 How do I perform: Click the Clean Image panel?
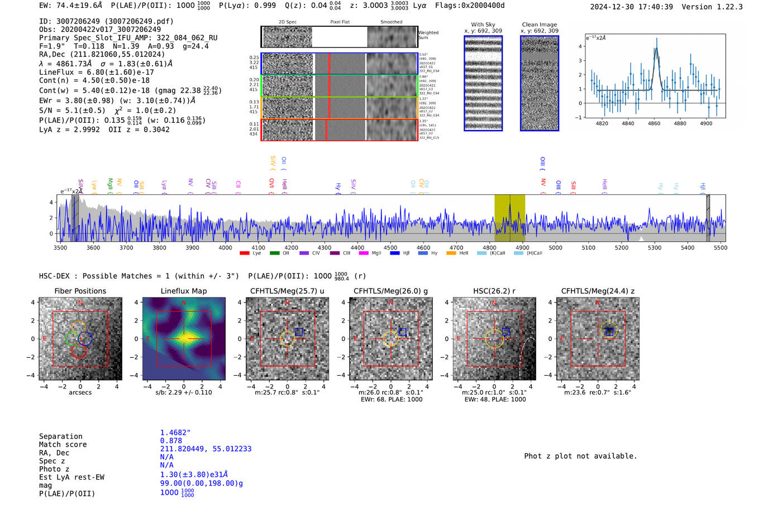540,83
